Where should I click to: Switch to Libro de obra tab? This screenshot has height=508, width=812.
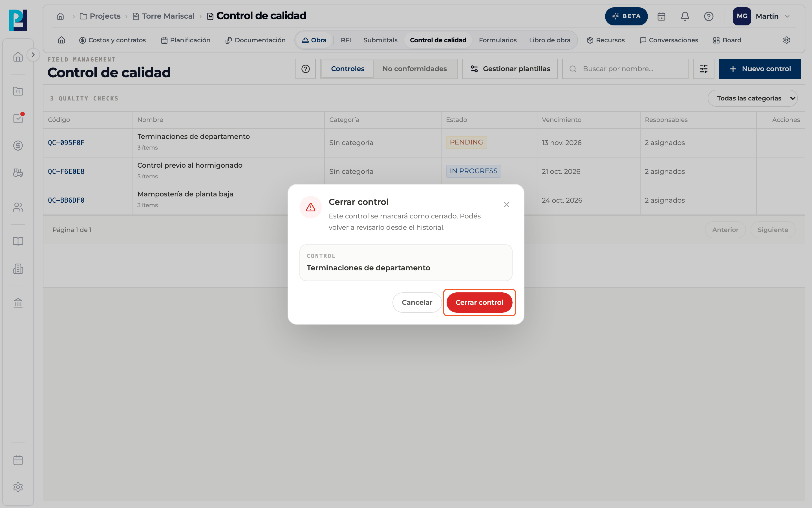pos(550,40)
